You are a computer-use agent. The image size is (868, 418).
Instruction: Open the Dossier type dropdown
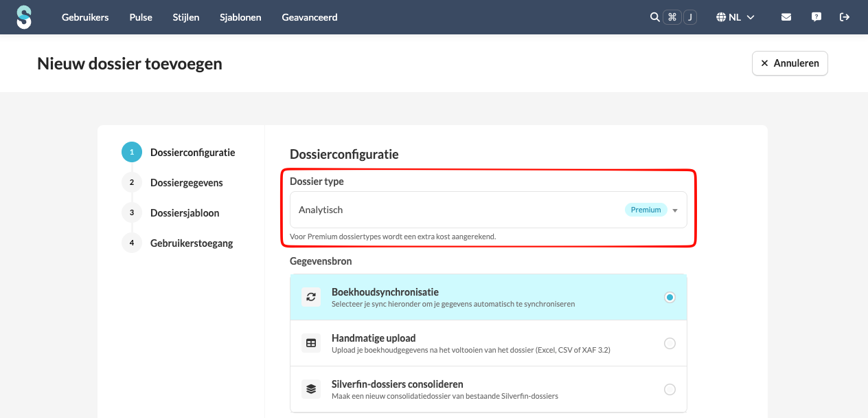tap(488, 210)
